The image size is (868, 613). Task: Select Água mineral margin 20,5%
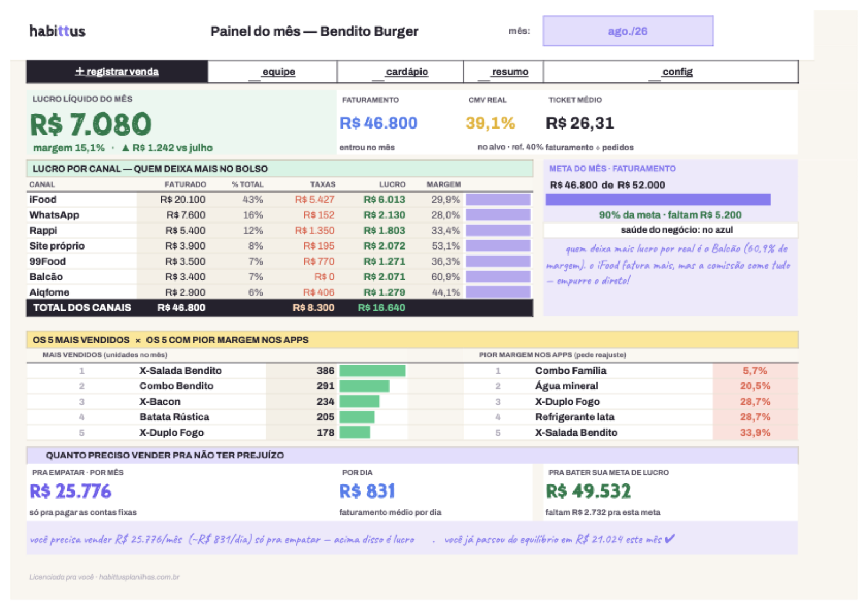755,386
